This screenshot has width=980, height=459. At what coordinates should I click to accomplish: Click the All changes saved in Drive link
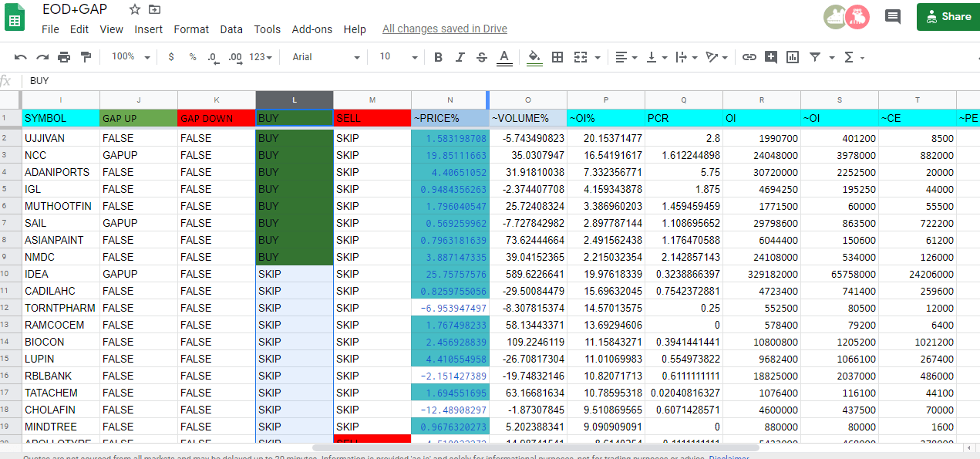click(x=445, y=29)
